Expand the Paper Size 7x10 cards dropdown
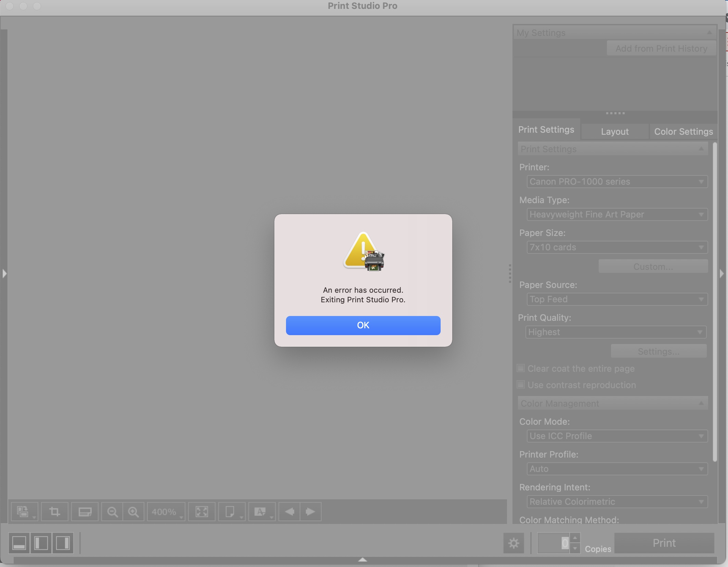The image size is (728, 567). (617, 247)
